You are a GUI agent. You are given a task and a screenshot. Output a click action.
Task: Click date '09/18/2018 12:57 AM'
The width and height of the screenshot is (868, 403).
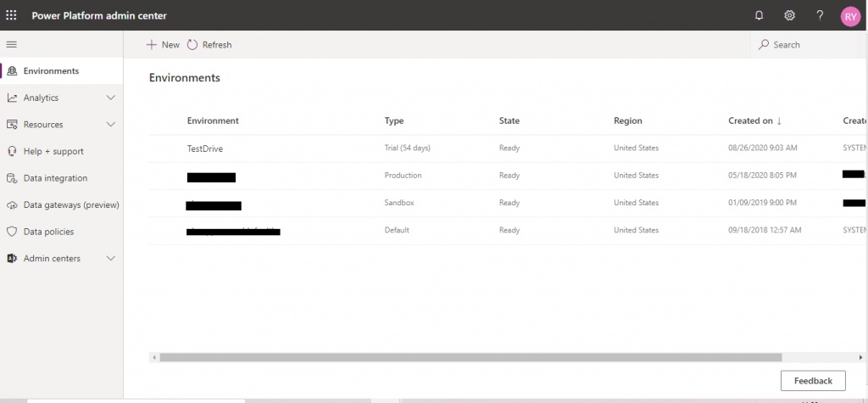click(765, 230)
